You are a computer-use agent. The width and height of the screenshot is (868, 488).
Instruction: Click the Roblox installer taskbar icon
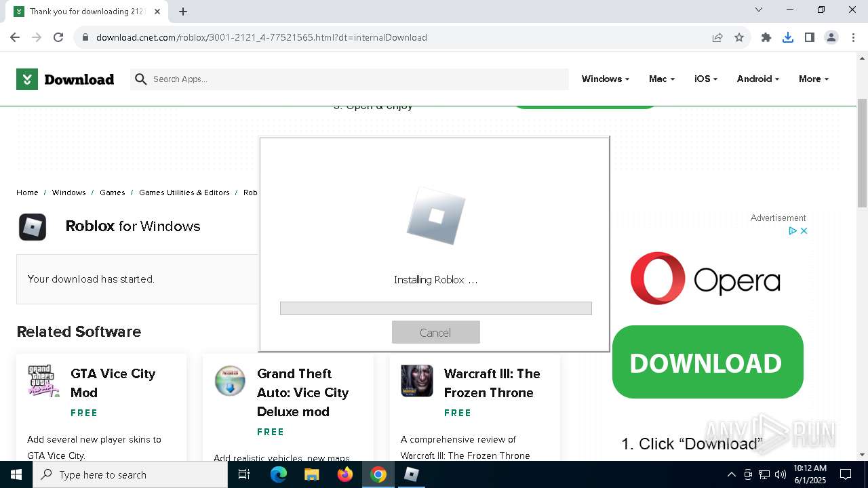[x=412, y=474]
